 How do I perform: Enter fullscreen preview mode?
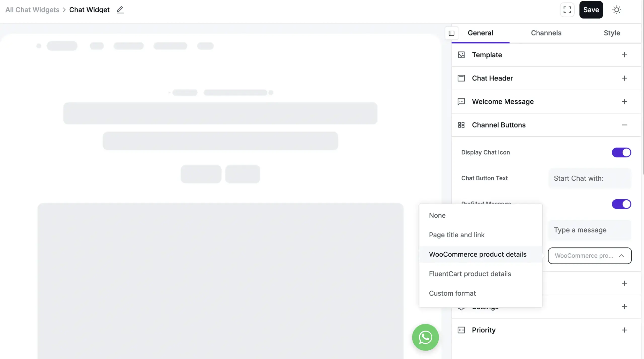click(567, 10)
